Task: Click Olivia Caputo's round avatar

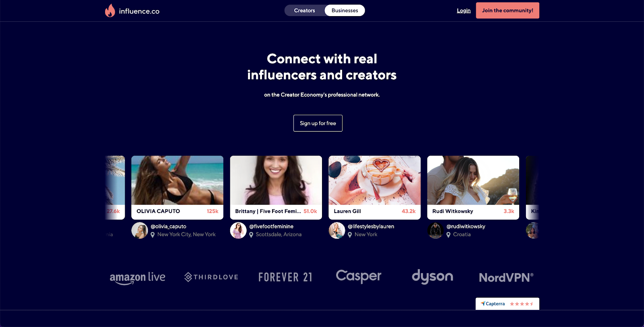Action: [140, 230]
